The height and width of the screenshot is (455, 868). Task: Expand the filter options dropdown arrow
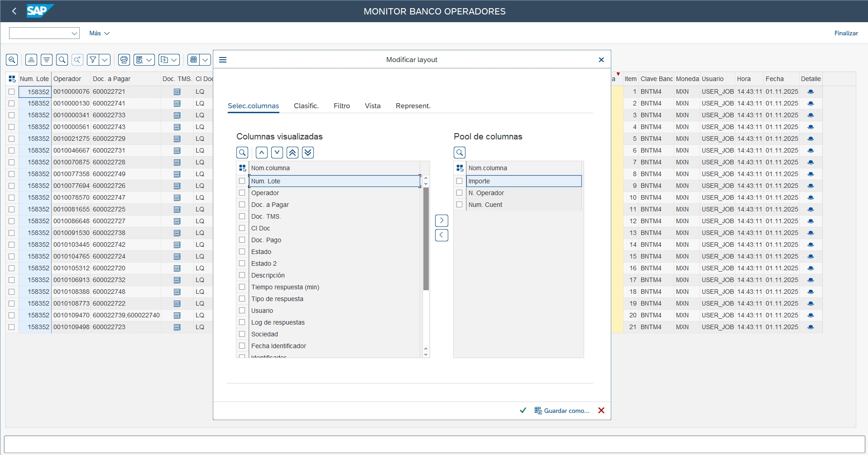point(105,60)
